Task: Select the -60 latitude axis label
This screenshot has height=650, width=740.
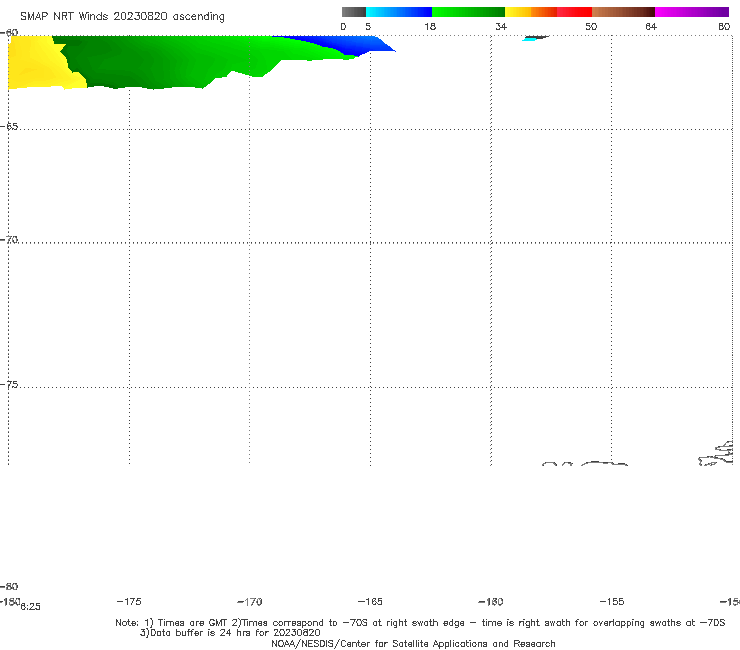Action: tap(9, 32)
